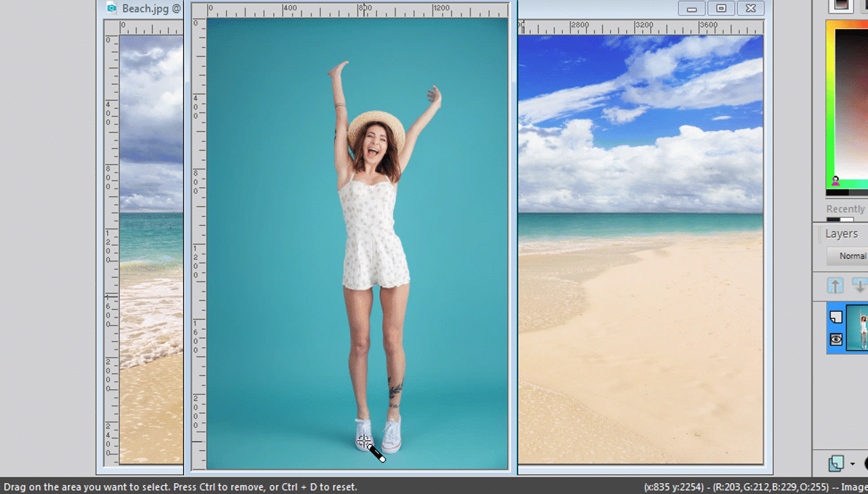Click the pink marker in the color picker
Image resolution: width=868 pixels, height=494 pixels.
pyautogui.click(x=835, y=180)
